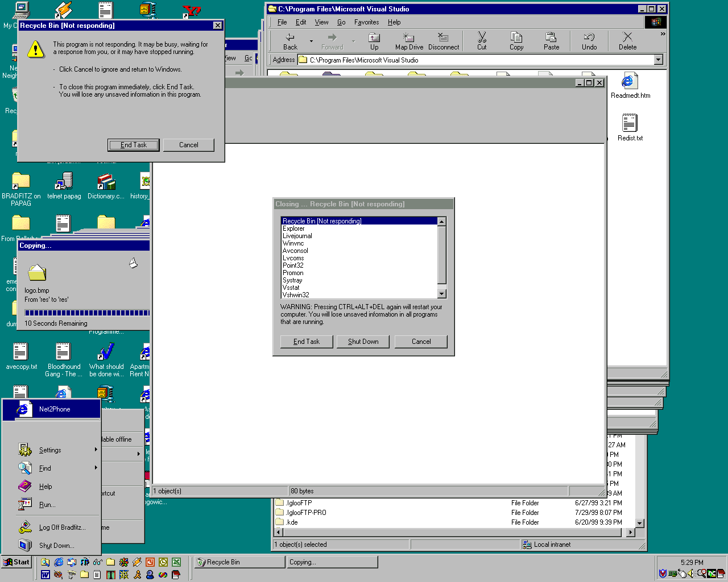
Task: Click Cancel in not responding dialog
Action: 189,145
